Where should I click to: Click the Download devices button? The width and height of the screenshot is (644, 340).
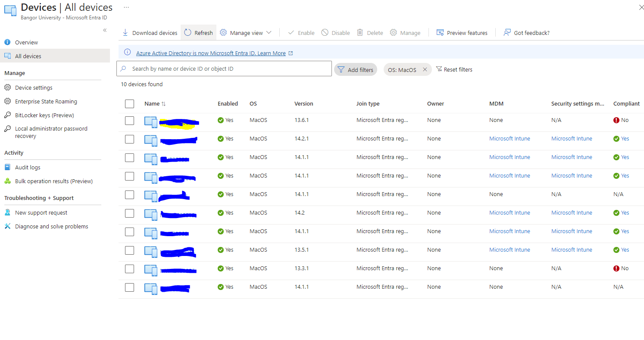click(x=150, y=33)
